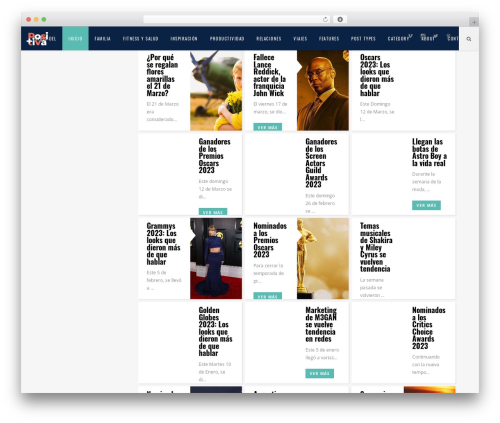Image resolution: width=500 pixels, height=423 pixels.
Task: Click excerpt 'El 21 de Marzo era considerado...'
Action: (163, 112)
